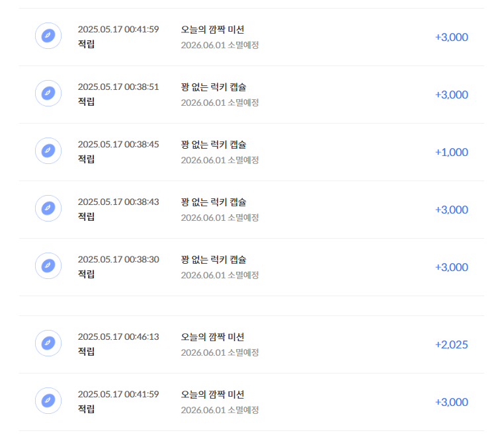504x439 pixels.
Task: Click the timestamp 2025.05.17 00:46:13
Action: pos(118,337)
